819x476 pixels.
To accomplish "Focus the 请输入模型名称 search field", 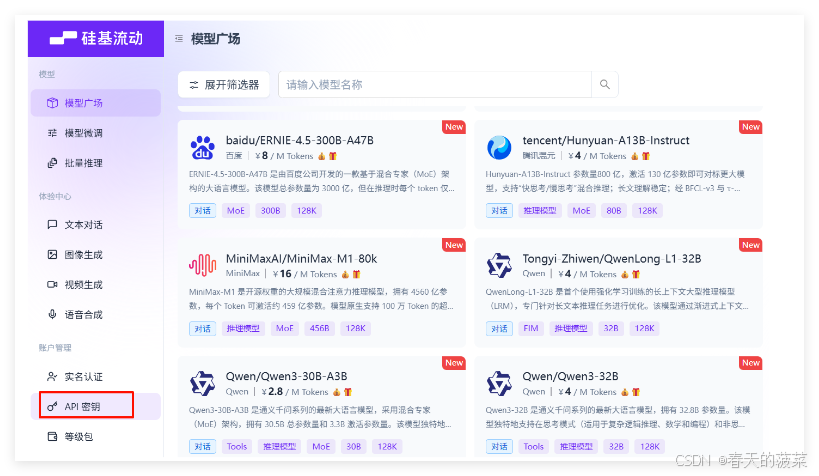I will pos(435,85).
